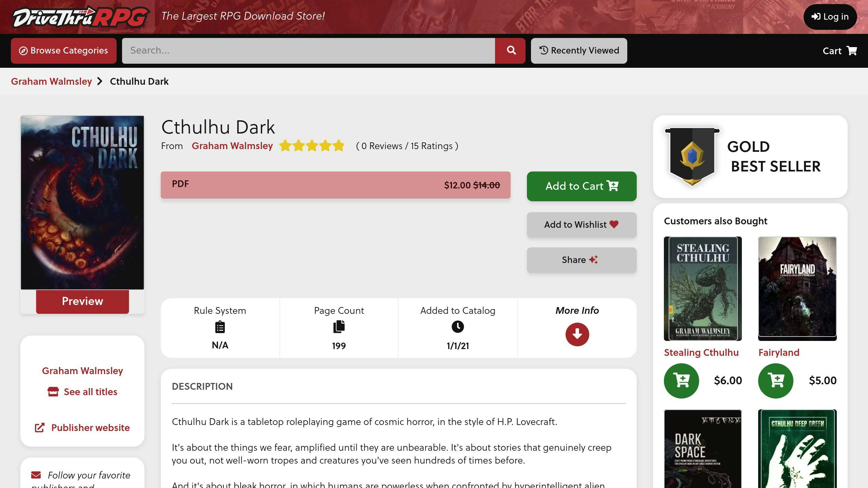
Task: Click the Gold Best Seller badge
Action: point(692,157)
